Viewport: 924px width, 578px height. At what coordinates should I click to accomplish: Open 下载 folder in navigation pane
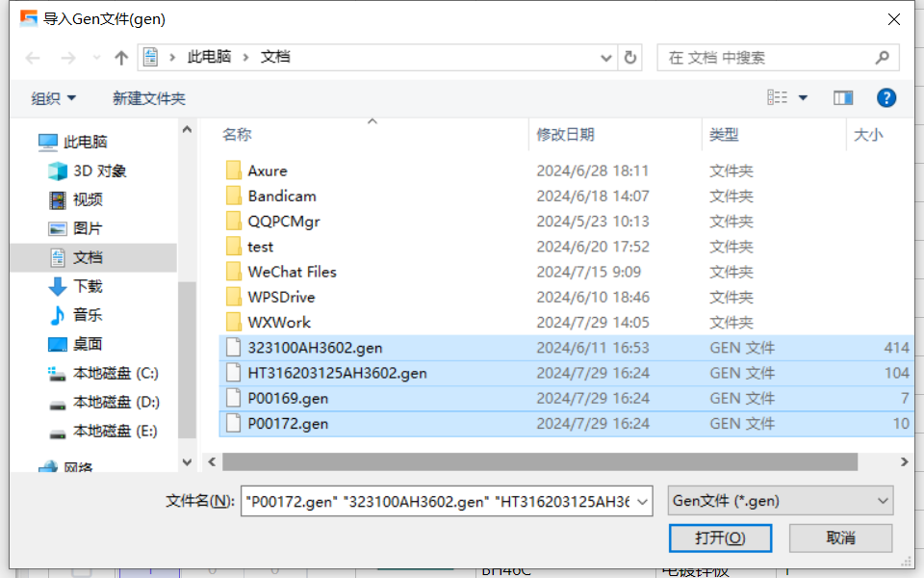point(75,287)
